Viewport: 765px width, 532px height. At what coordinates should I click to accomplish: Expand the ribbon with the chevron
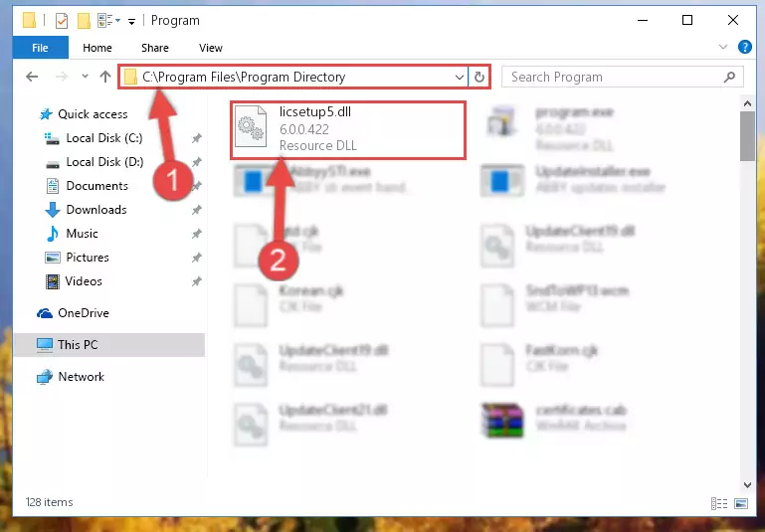(723, 47)
